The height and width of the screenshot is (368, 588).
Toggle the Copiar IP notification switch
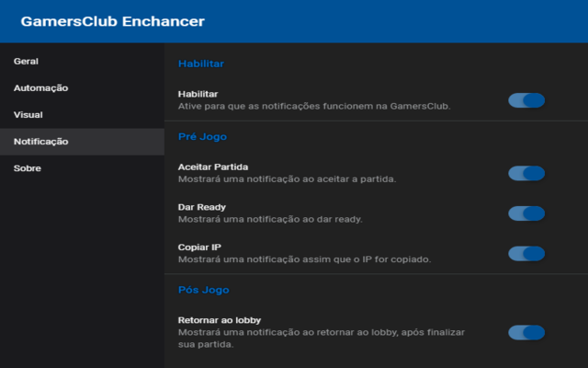point(526,254)
